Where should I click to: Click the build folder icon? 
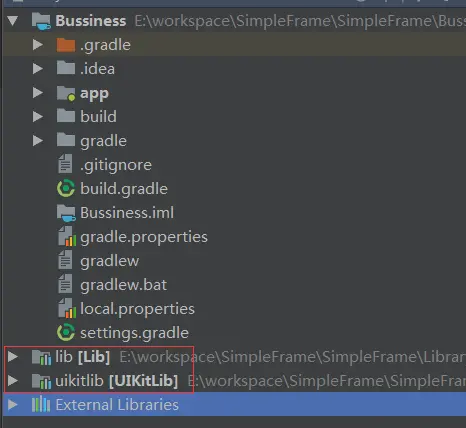(x=66, y=116)
